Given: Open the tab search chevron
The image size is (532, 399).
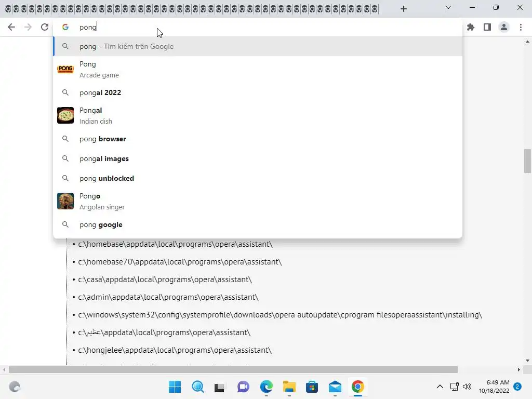Looking at the screenshot, I should pyautogui.click(x=448, y=7).
